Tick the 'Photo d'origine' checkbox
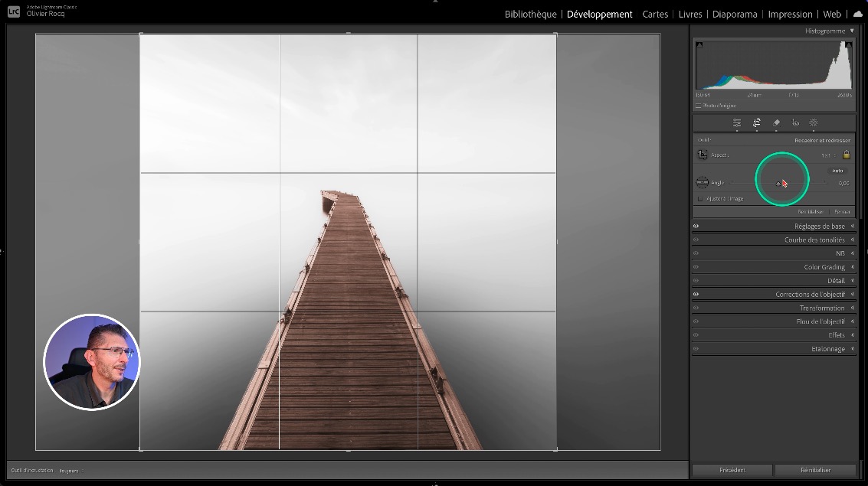This screenshot has width=868, height=486. coord(698,106)
